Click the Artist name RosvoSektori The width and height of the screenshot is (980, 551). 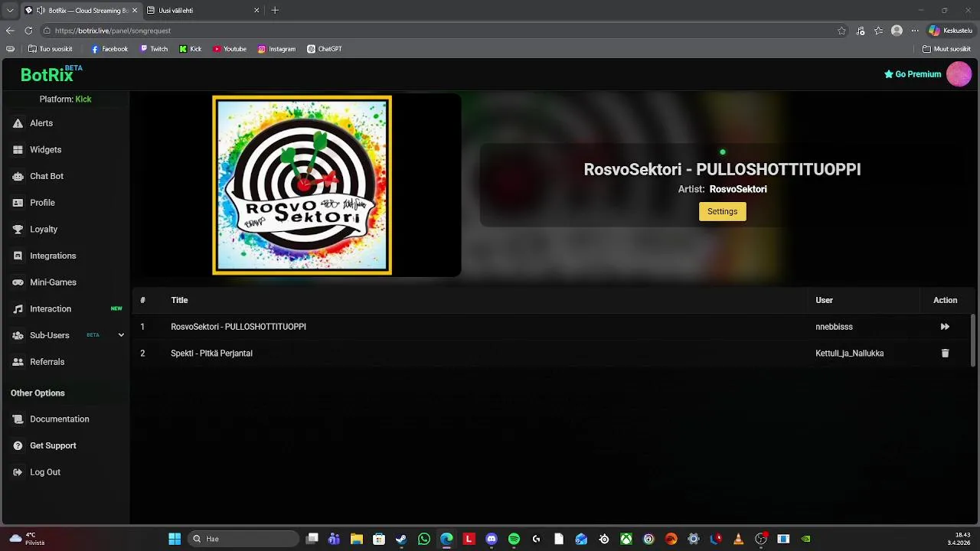[x=738, y=189]
